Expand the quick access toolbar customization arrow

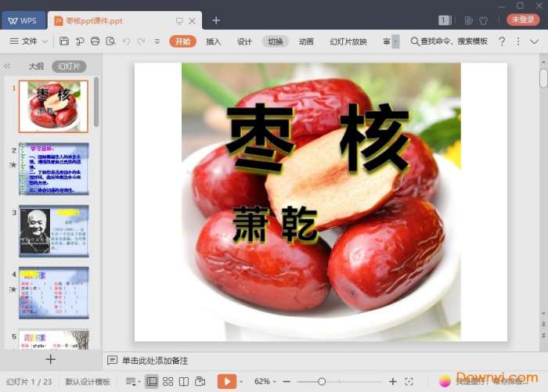[157, 41]
